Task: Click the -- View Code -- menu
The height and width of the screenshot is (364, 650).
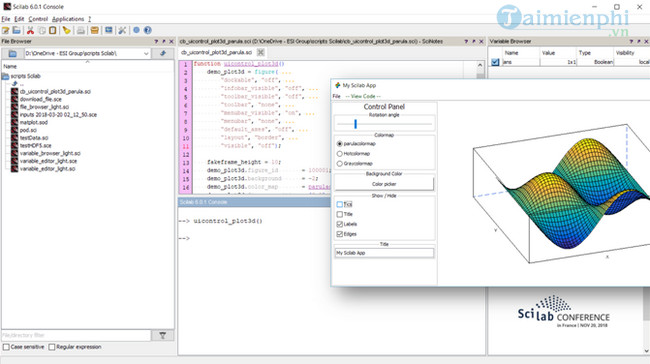Action: click(363, 96)
